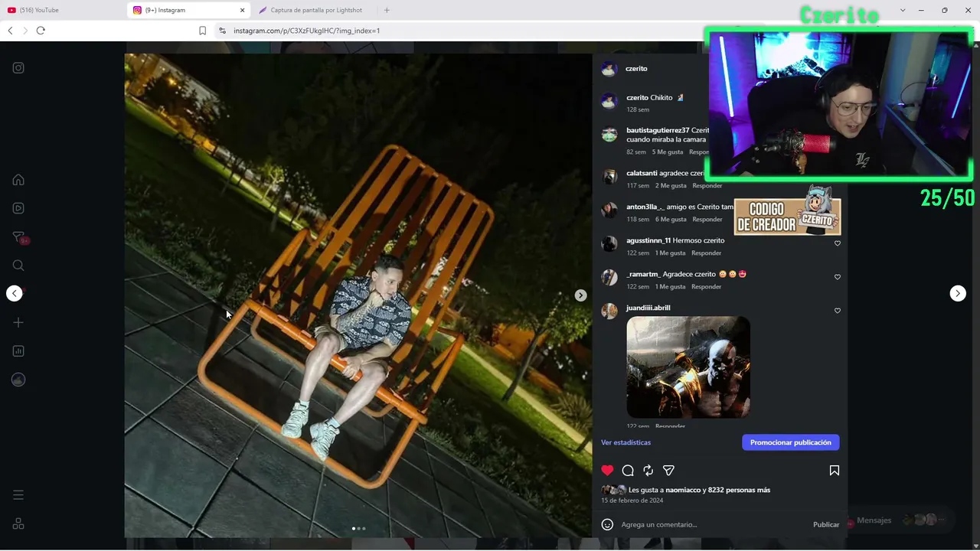Go back in the browser
Viewport: 980px width, 551px height.
10,31
